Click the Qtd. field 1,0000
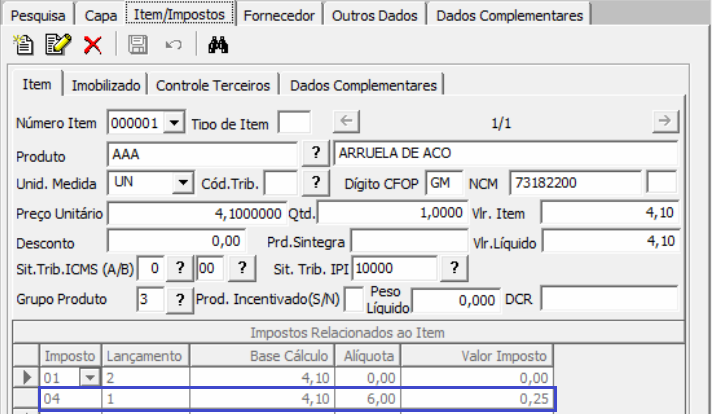This screenshot has width=712, height=414. pos(392,212)
